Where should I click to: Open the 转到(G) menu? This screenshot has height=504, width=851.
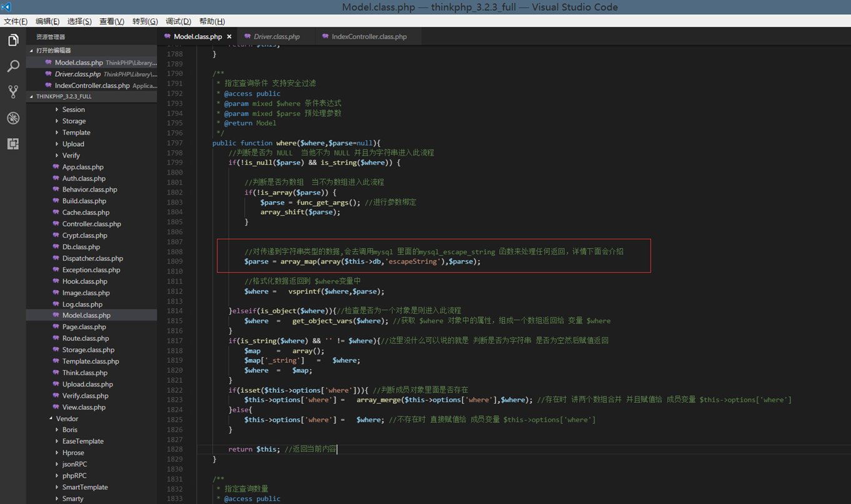145,21
